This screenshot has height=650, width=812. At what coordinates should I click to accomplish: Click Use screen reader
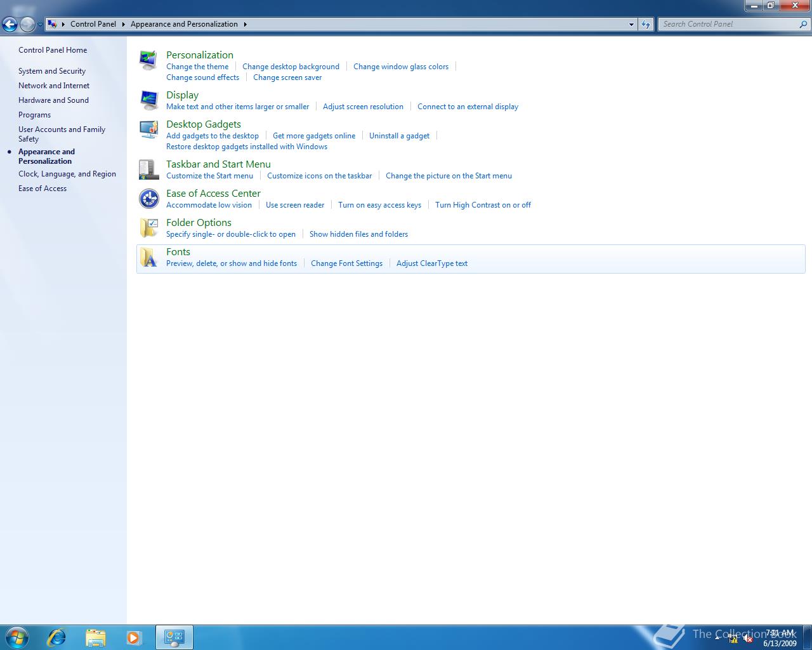295,205
